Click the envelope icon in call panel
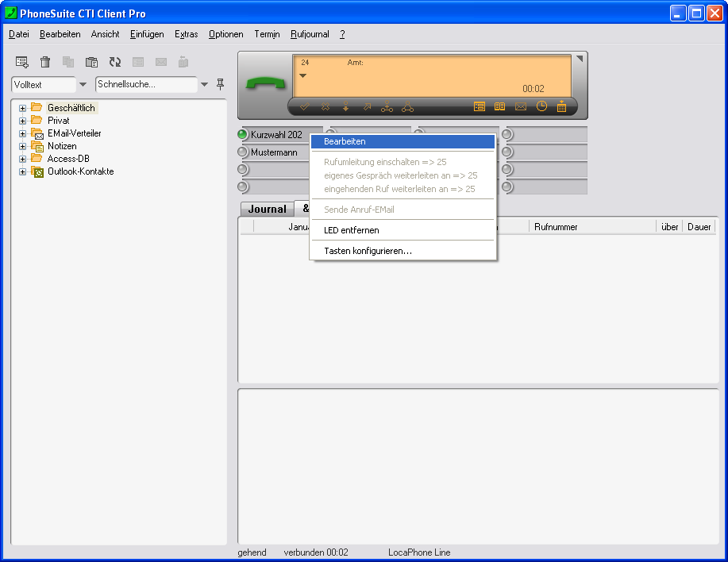The image size is (728, 562). point(521,106)
